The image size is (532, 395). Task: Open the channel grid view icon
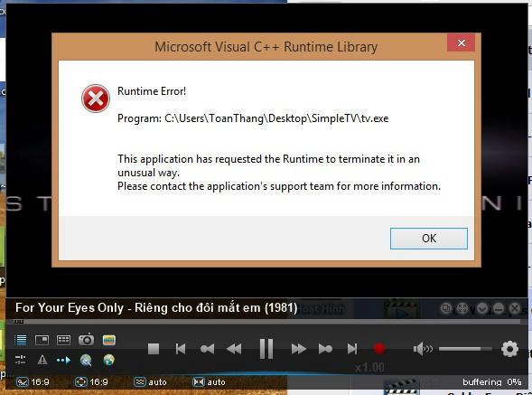[x=64, y=340]
